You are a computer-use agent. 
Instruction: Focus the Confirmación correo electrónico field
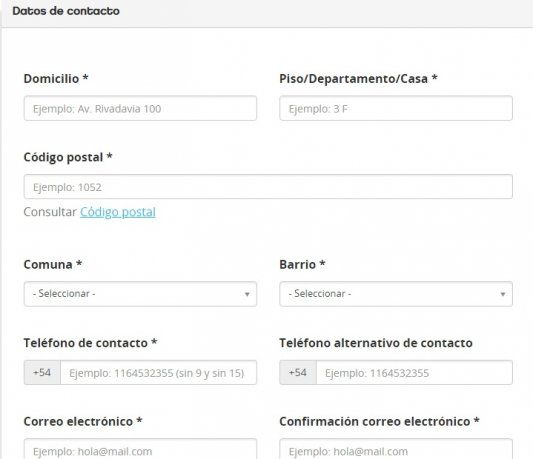click(x=396, y=449)
